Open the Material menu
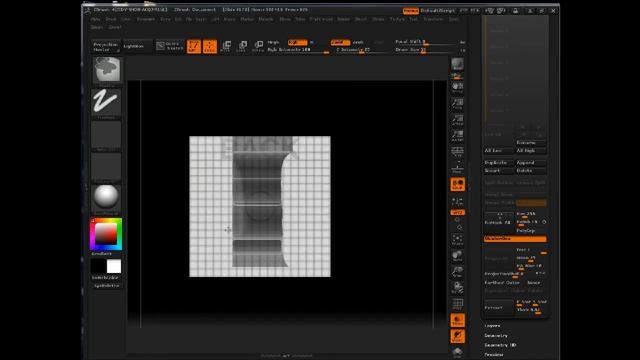The height and width of the screenshot is (360, 640). (266, 19)
